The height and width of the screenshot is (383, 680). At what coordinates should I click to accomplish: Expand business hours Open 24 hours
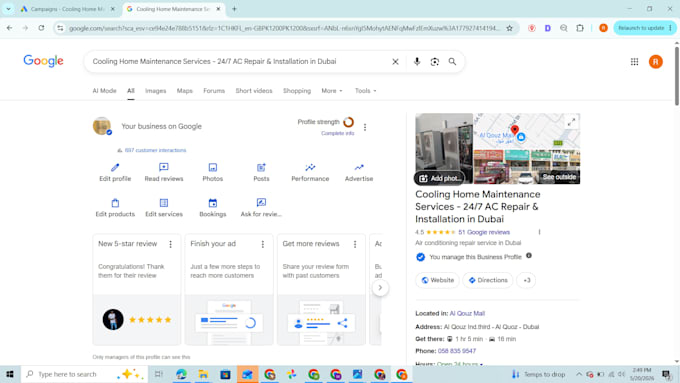[x=460, y=364]
